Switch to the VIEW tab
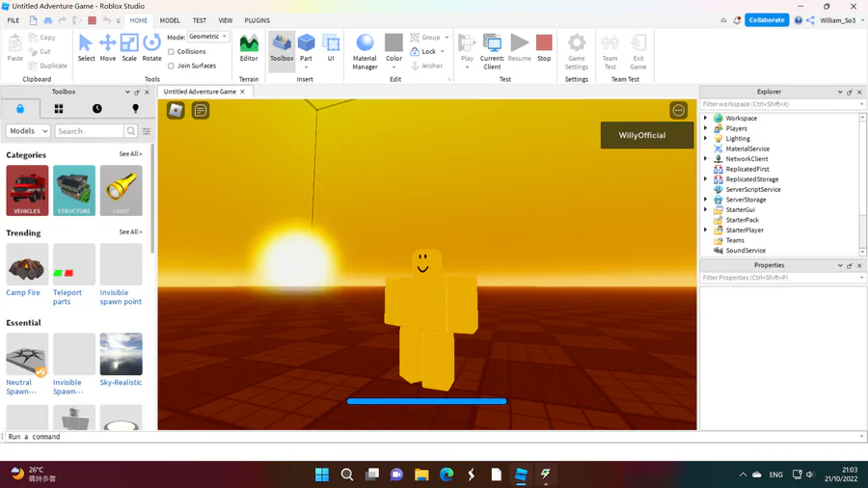The height and width of the screenshot is (488, 868). point(226,20)
